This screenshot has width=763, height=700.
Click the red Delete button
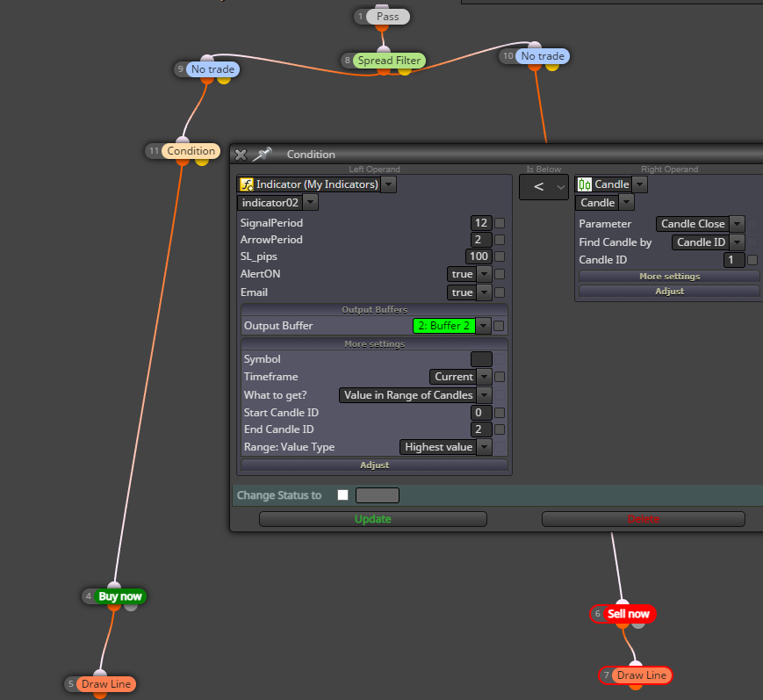click(644, 519)
